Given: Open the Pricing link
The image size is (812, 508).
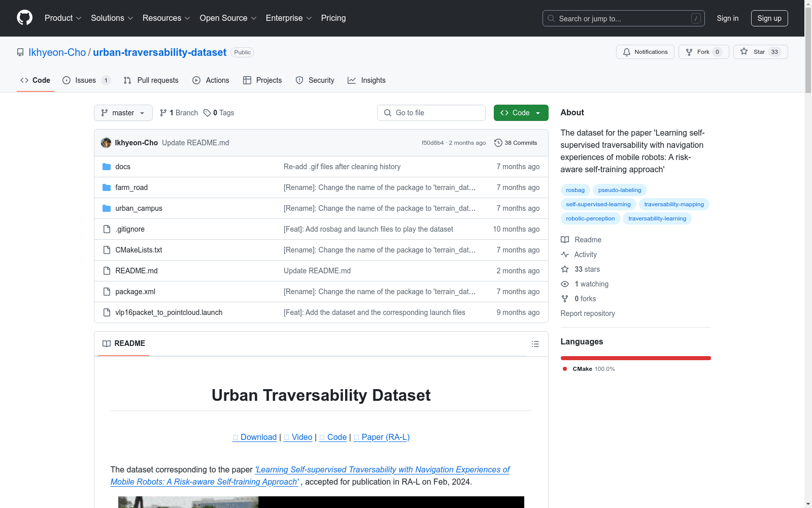Looking at the screenshot, I should 333,18.
